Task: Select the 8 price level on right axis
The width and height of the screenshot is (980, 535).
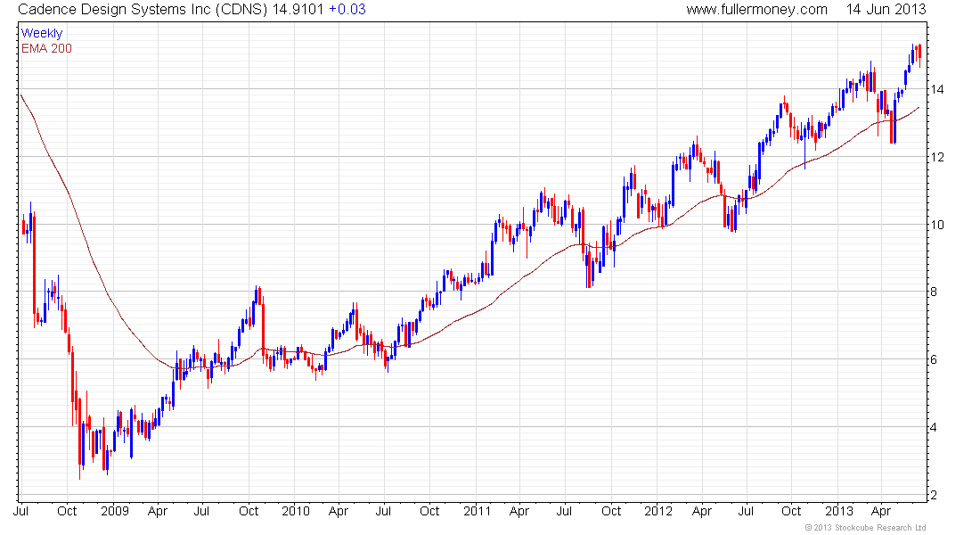Action: (933, 292)
